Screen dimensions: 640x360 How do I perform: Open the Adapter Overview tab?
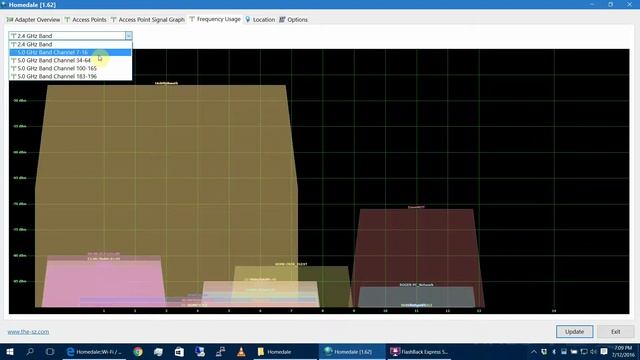tap(33, 20)
